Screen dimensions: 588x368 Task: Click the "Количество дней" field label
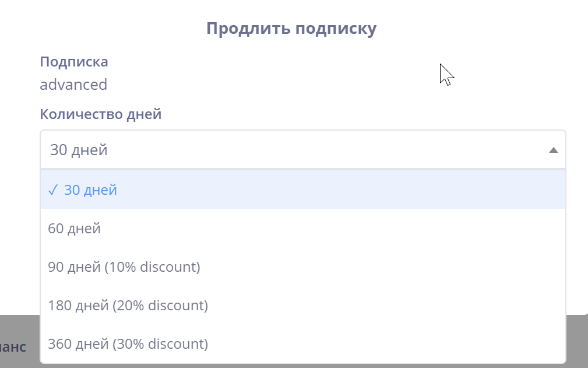100,114
